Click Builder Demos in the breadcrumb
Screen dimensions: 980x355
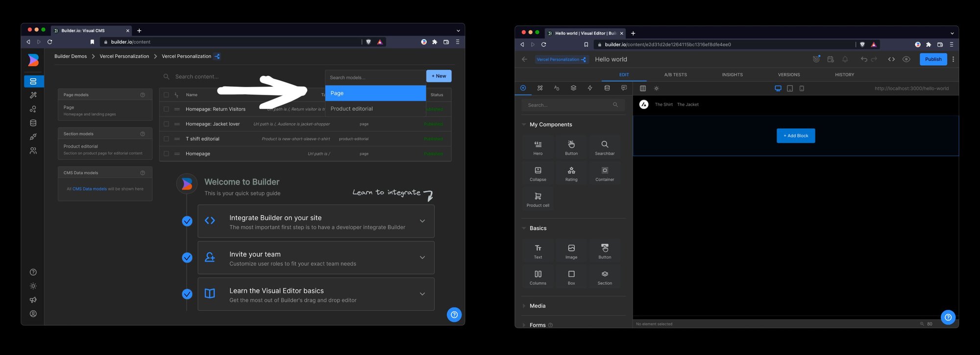(71, 56)
